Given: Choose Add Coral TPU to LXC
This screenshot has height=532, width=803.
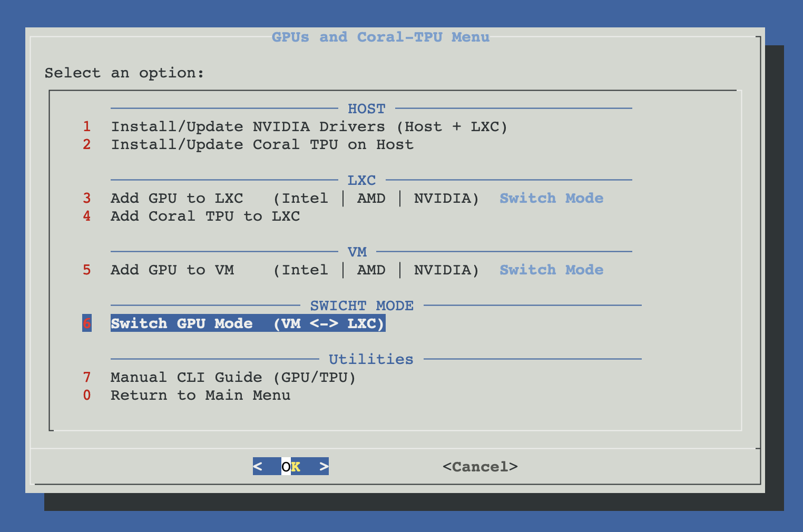Looking at the screenshot, I should pyautogui.click(x=205, y=216).
